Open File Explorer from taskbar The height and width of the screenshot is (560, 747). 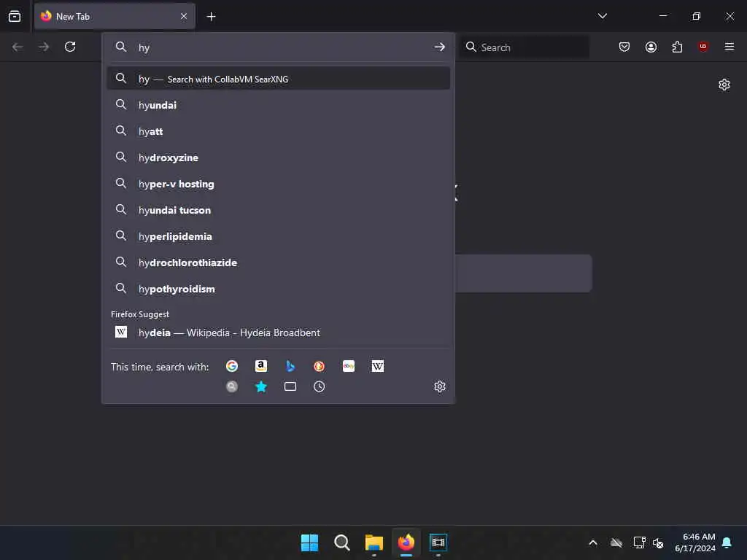click(x=374, y=542)
